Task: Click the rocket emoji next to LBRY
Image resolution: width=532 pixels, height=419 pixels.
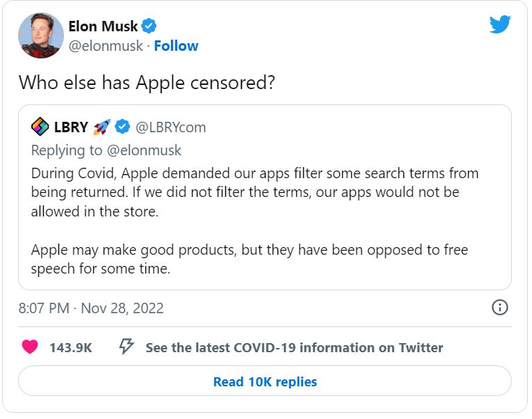Action: [102, 127]
